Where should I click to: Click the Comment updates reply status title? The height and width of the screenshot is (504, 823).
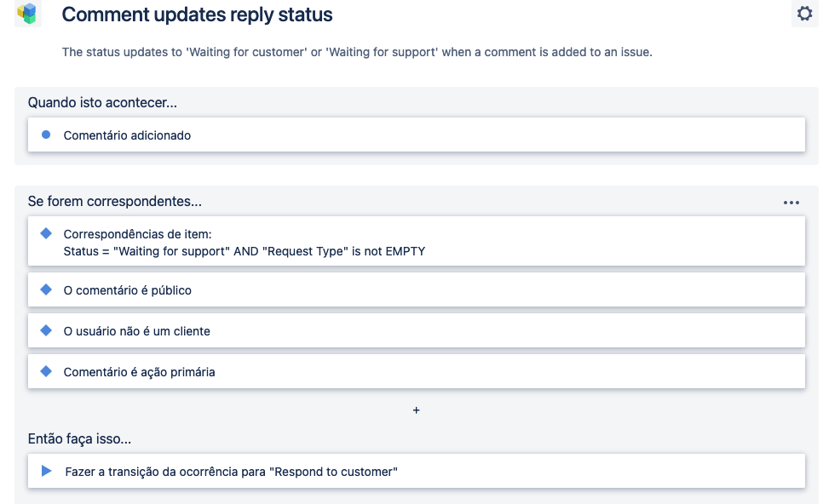pos(197,14)
